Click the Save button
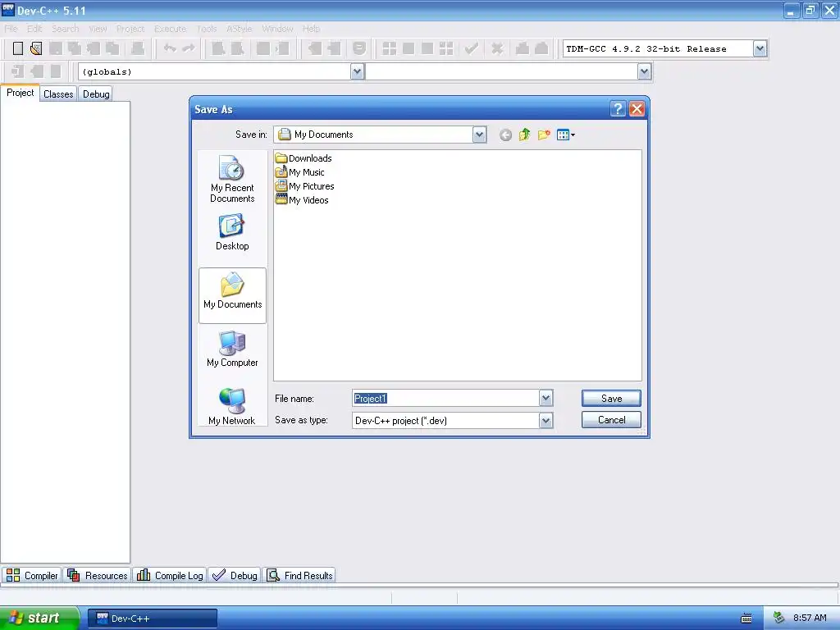840x630 pixels. pyautogui.click(x=611, y=398)
